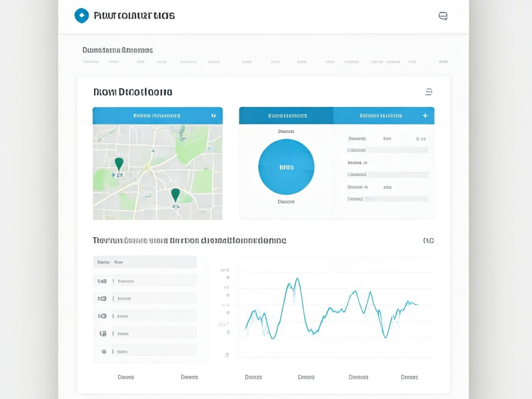Image resolution: width=532 pixels, height=399 pixels.
Task: Click the lowest gray progress bar in the stats panel
Action: coord(387,199)
